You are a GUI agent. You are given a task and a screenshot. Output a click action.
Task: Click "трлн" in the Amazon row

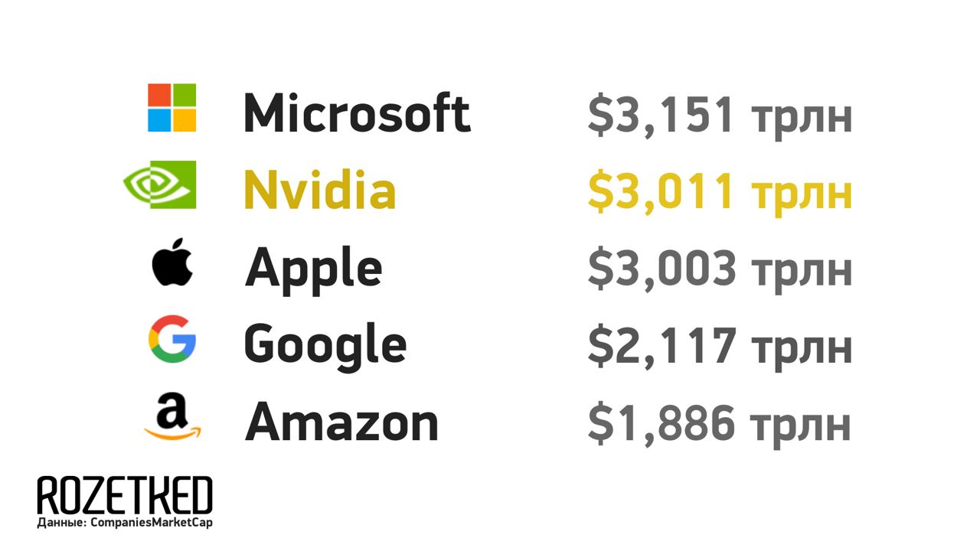(x=802, y=423)
